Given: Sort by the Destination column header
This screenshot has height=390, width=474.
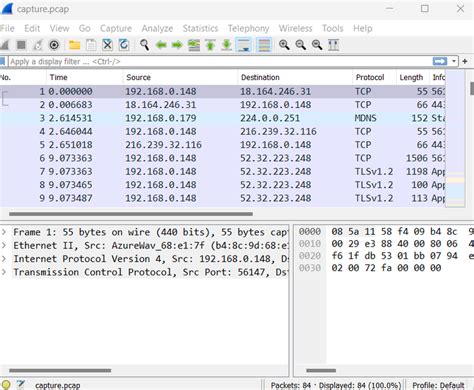Looking at the screenshot, I should click(x=295, y=77).
